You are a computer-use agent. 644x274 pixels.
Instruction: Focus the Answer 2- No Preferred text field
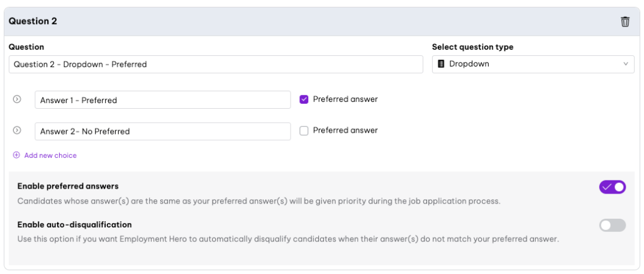pos(162,131)
